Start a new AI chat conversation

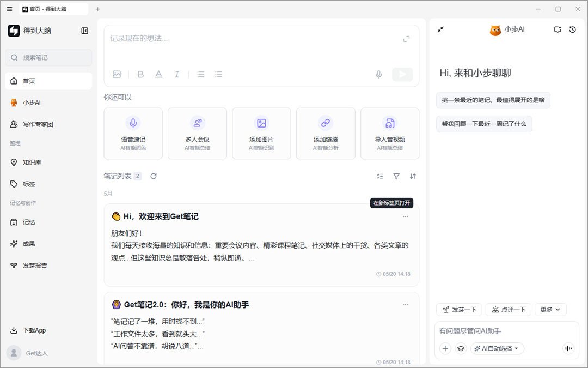pos(558,29)
